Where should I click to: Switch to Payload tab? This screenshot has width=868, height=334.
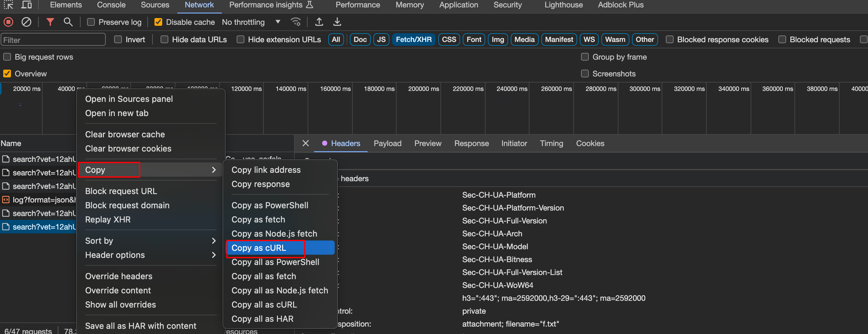[x=388, y=143]
